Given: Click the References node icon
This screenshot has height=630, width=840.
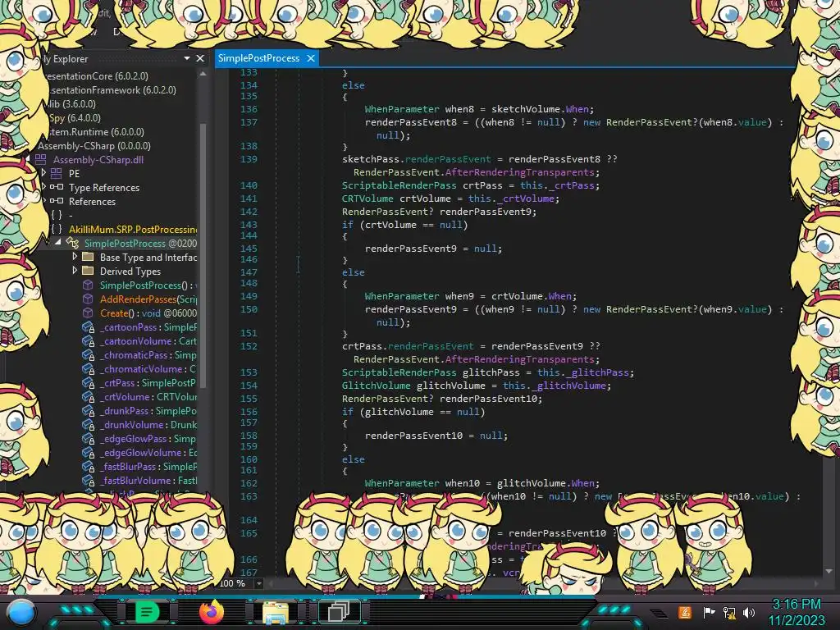Looking at the screenshot, I should tap(57, 202).
